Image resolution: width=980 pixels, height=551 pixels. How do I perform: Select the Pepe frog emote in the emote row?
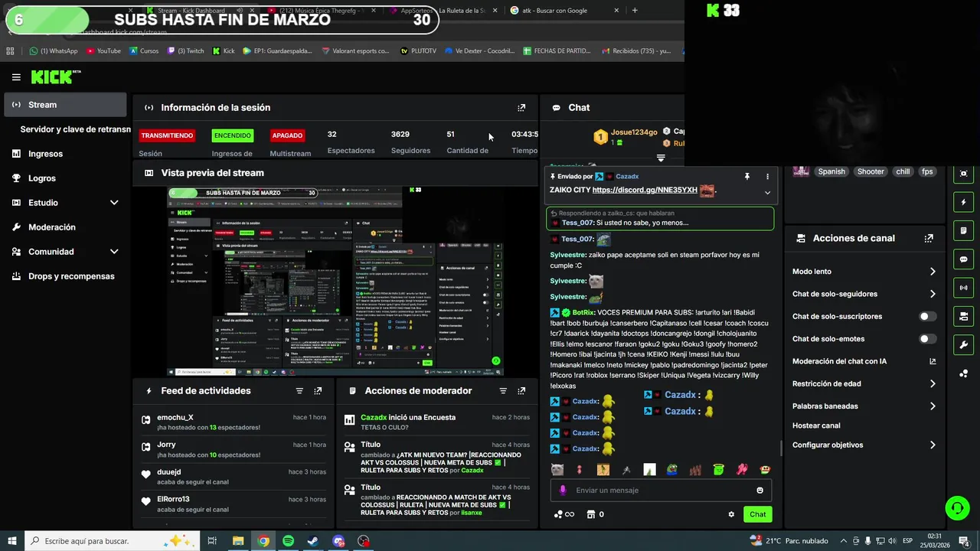click(x=671, y=469)
